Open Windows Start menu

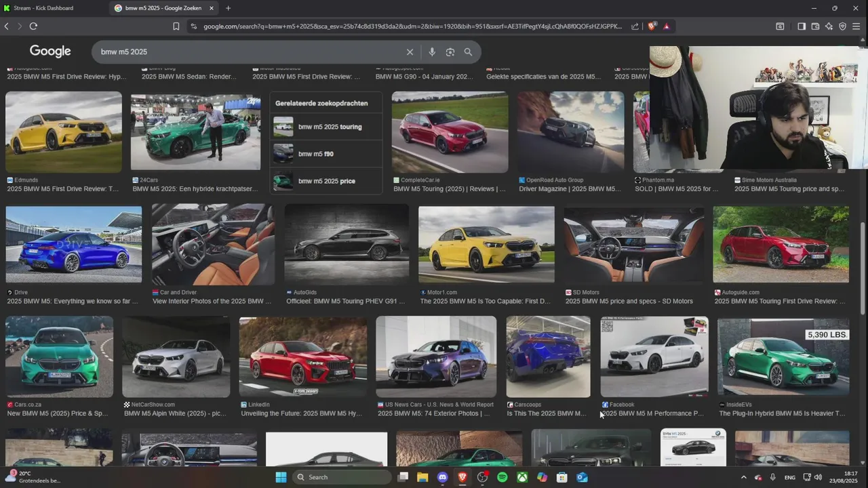point(281,477)
